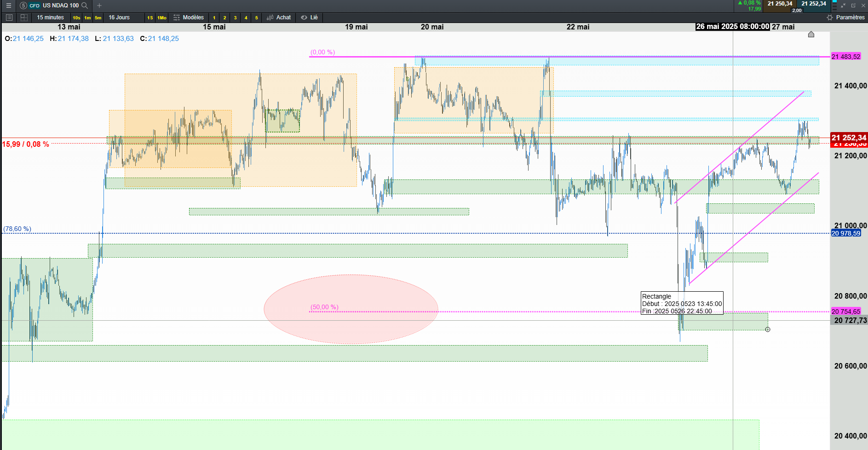Expand the 15 minutes timeframe dropdown
The image size is (868, 450).
click(x=51, y=17)
